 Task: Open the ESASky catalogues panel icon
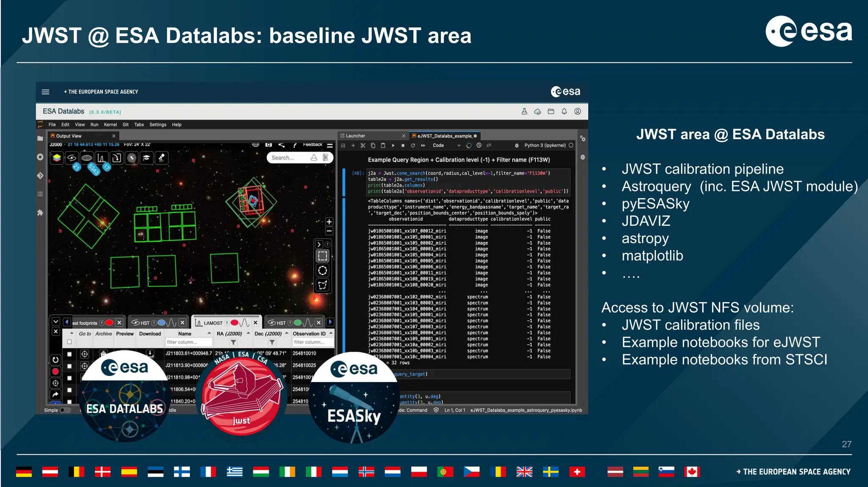click(86, 158)
